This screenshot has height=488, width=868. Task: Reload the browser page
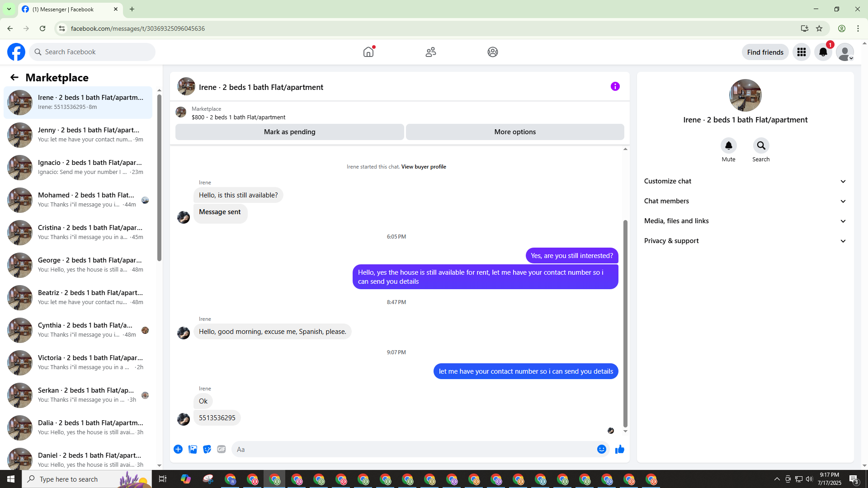pyautogui.click(x=42, y=28)
